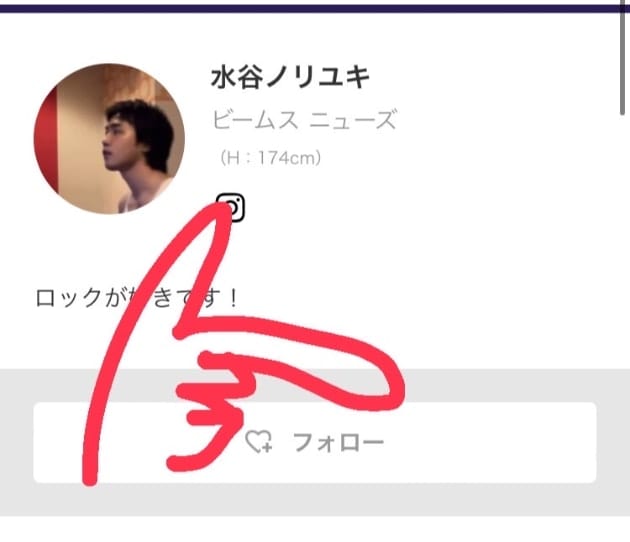The image size is (630, 542).
Task: Click the フォロー text label
Action: pos(338,442)
